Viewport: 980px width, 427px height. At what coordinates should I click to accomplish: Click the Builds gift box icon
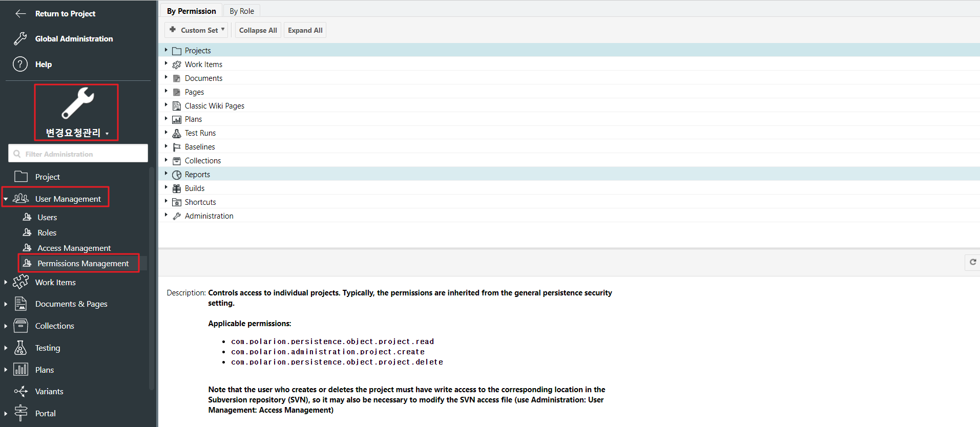click(177, 188)
